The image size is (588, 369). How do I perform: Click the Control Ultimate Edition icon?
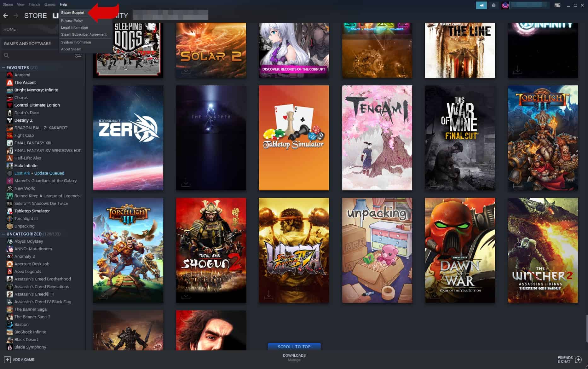coord(10,105)
